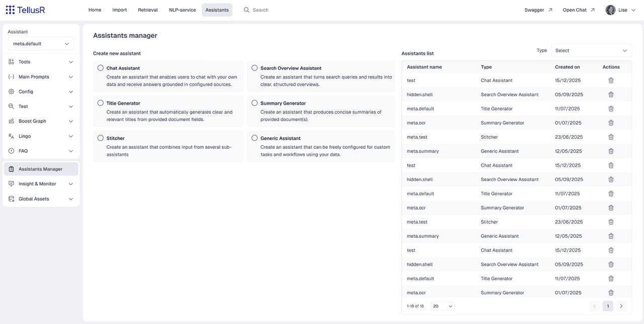
Task: Select the Chat Assistant radio button
Action: (x=101, y=68)
